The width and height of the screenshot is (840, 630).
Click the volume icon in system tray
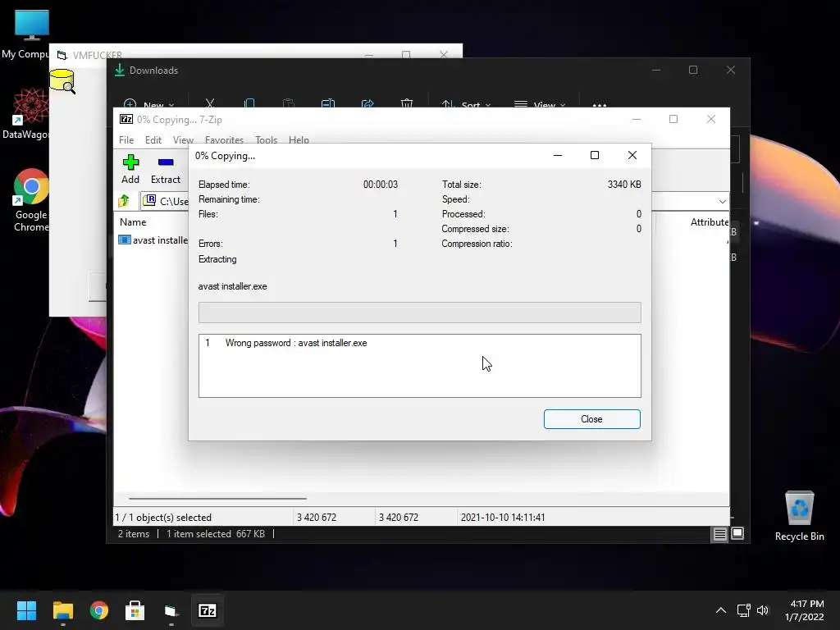click(x=763, y=610)
